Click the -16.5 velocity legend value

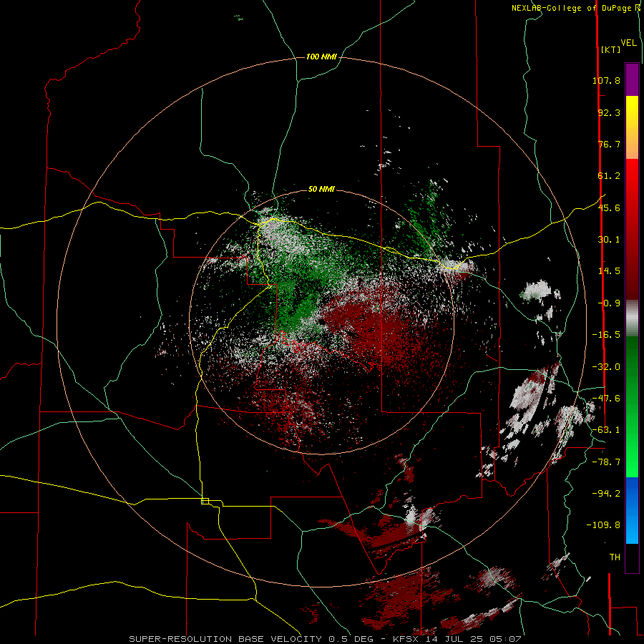606,335
